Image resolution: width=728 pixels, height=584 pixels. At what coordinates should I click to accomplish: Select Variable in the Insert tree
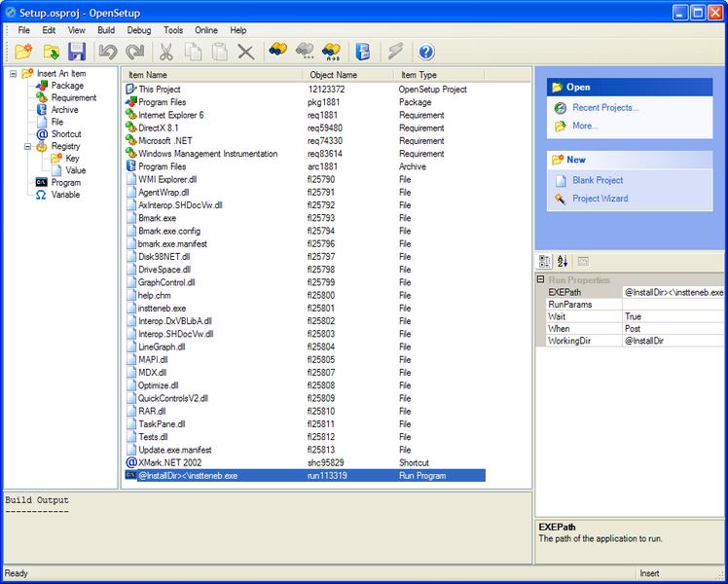pos(65,195)
